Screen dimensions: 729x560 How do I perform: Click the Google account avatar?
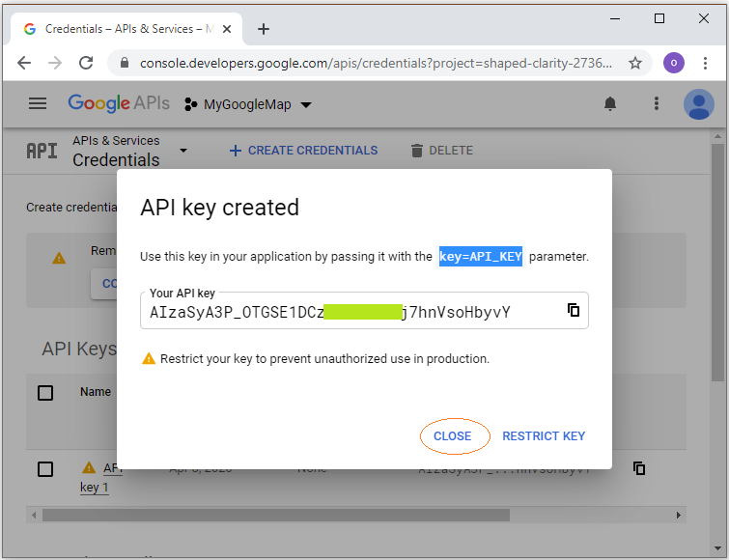(x=698, y=104)
